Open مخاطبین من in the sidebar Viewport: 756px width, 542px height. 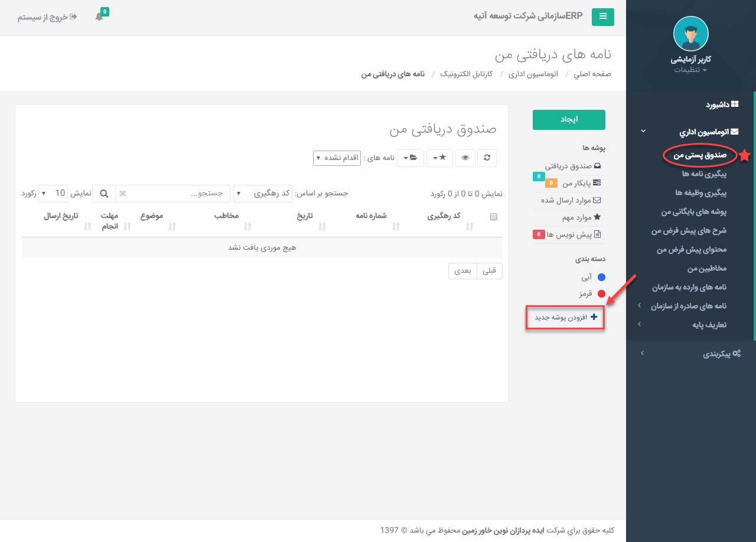tap(707, 269)
